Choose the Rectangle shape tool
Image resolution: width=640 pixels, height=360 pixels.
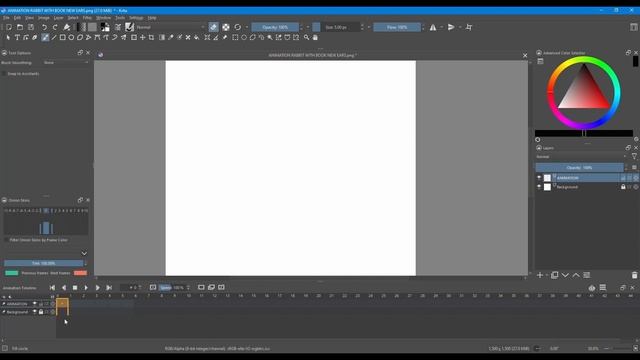click(x=62, y=38)
